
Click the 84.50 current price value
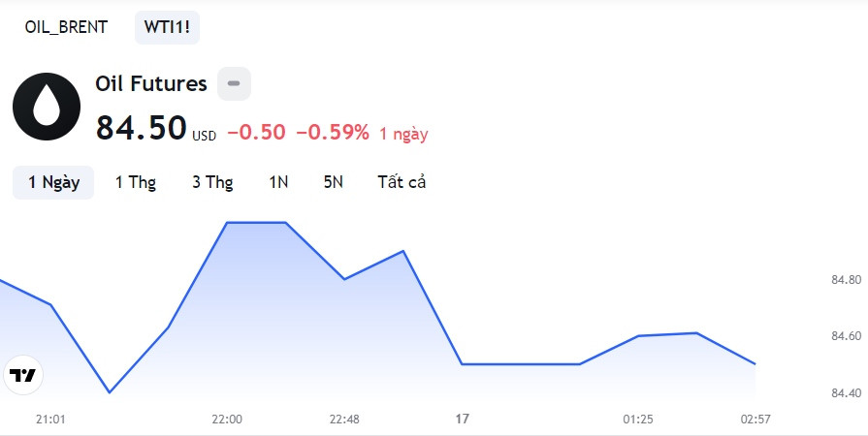click(x=142, y=128)
